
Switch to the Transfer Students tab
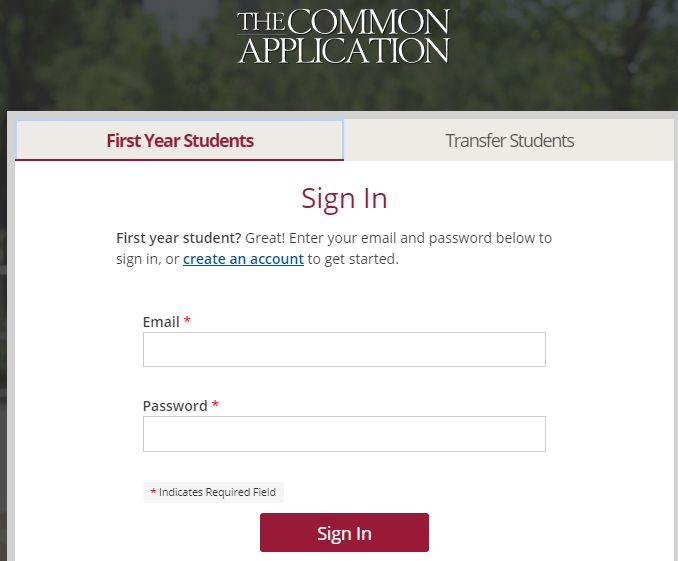pyautogui.click(x=509, y=140)
